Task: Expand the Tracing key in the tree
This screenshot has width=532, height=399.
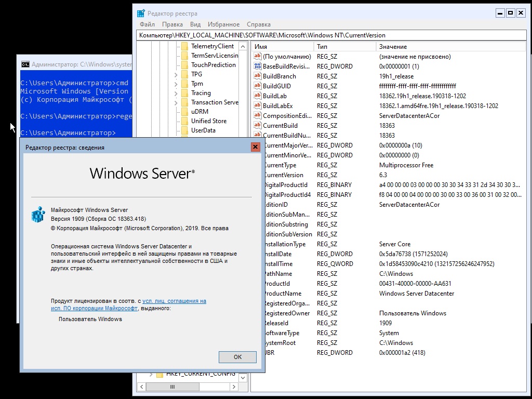Action: click(x=176, y=93)
